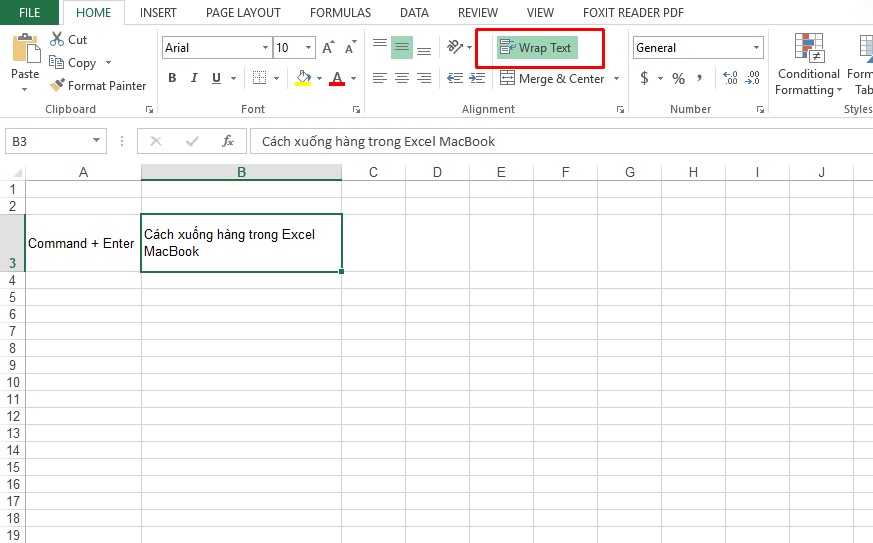Screen dimensions: 873x543
Task: Expand Paste options arrow
Action: [x=24, y=89]
